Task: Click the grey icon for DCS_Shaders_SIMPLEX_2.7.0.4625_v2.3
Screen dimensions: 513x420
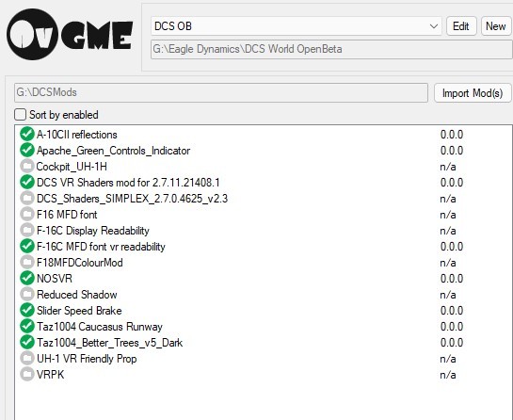Action: 27,199
